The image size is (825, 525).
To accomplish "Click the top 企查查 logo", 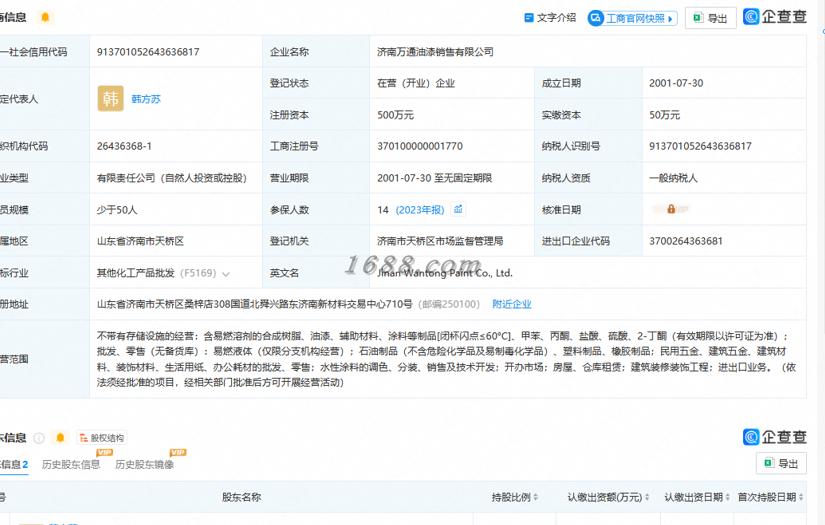I will coord(774,17).
